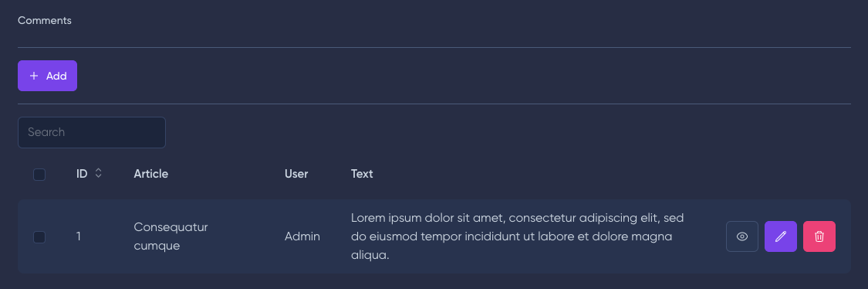This screenshot has height=289, width=868.
Task: Click the Search placeholder text
Action: [46, 132]
